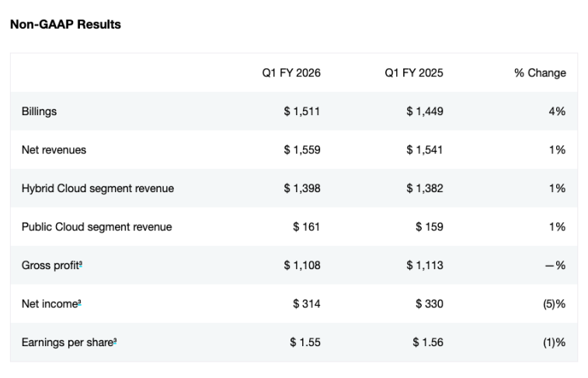Click the $ 1,113 Gross profit value
This screenshot has height=378, width=588.
(x=424, y=265)
